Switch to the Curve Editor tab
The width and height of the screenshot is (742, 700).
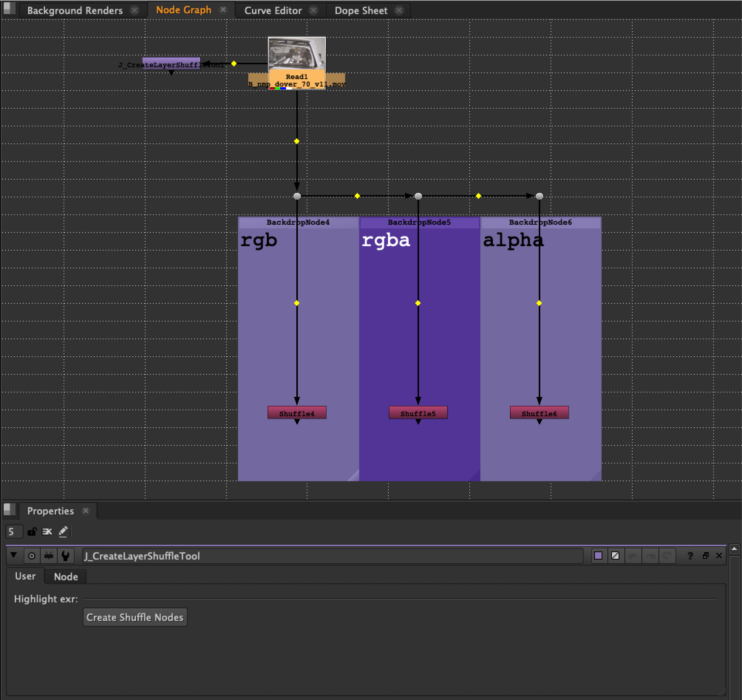(x=273, y=10)
